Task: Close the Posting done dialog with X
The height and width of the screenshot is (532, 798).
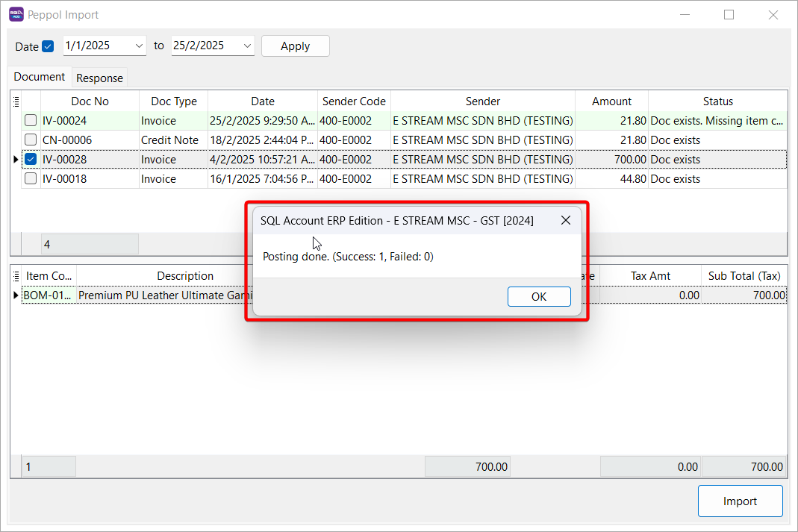Action: pos(566,220)
